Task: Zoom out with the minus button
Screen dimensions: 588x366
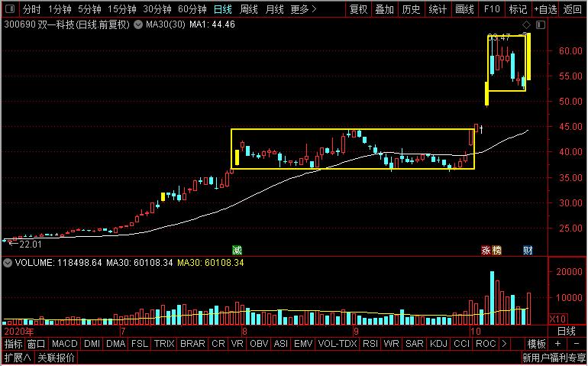Action: 577,344
